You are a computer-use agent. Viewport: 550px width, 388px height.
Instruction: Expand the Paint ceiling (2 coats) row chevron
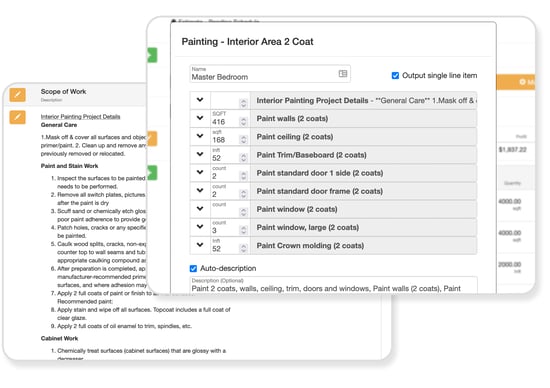[200, 136]
